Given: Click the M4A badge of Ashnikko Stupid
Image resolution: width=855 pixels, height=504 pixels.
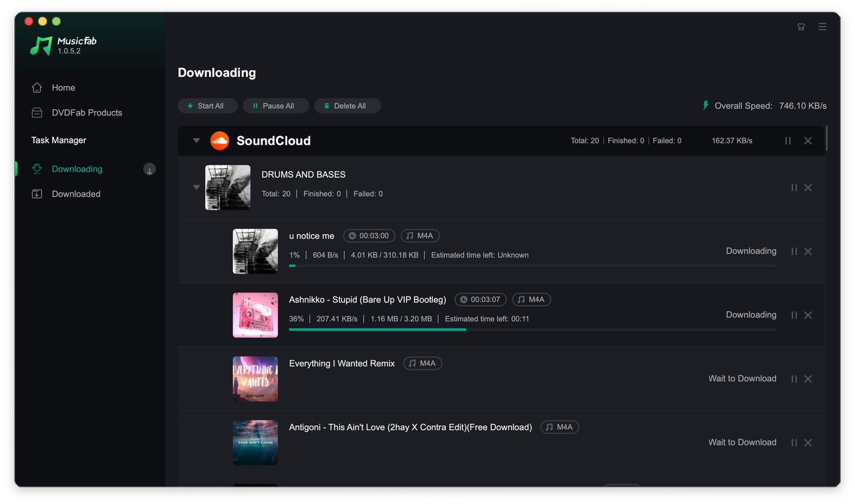Looking at the screenshot, I should 532,300.
